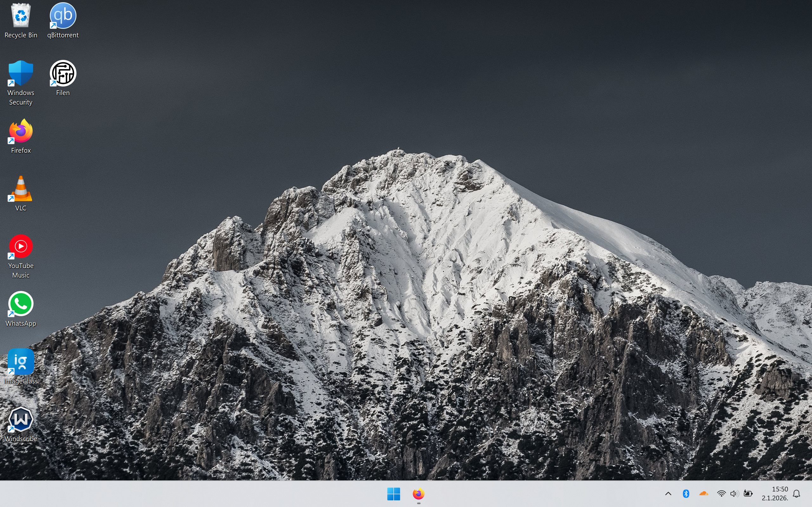Click the Bluetooth tray icon

tap(686, 494)
